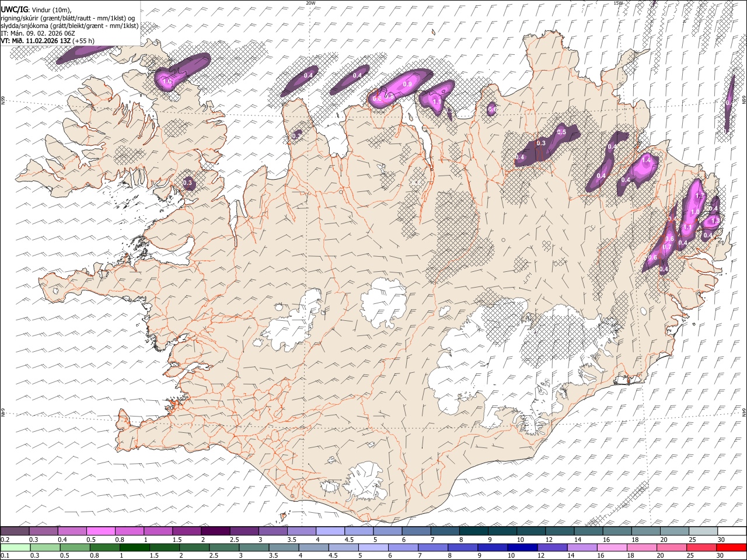Image resolution: width=747 pixels, height=560 pixels.
Task: Click the '0.1' value on the lower scale
Action: click(x=5, y=555)
